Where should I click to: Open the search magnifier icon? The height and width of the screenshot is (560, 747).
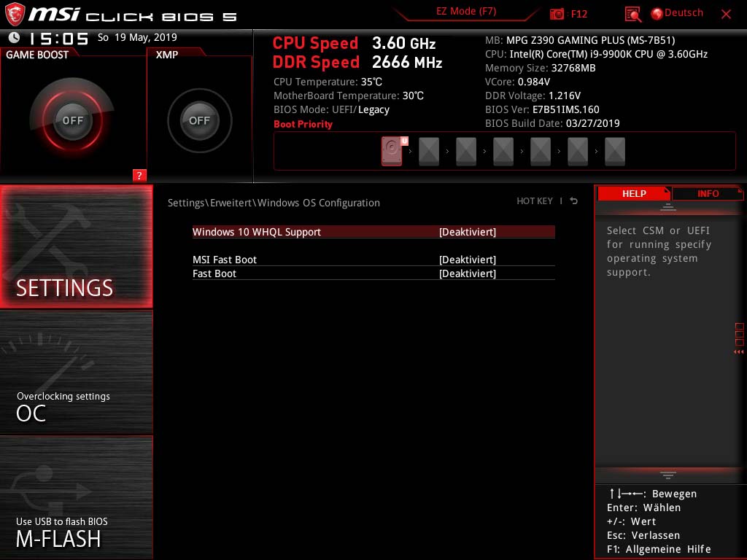tap(632, 14)
